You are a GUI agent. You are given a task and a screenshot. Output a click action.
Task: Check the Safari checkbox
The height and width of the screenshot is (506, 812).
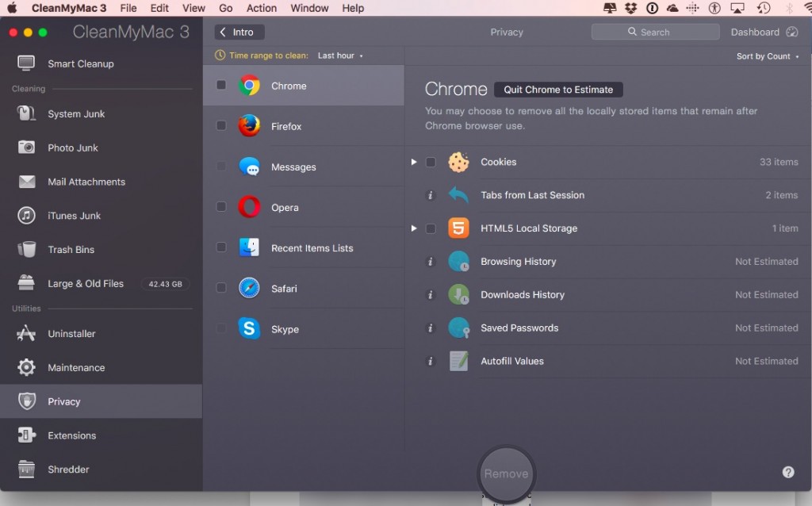pos(221,287)
